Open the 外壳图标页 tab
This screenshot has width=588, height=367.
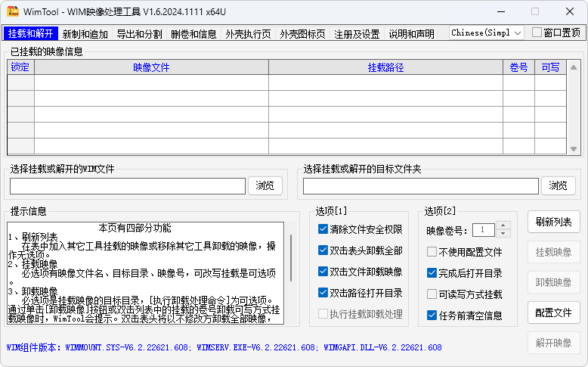[x=302, y=34]
